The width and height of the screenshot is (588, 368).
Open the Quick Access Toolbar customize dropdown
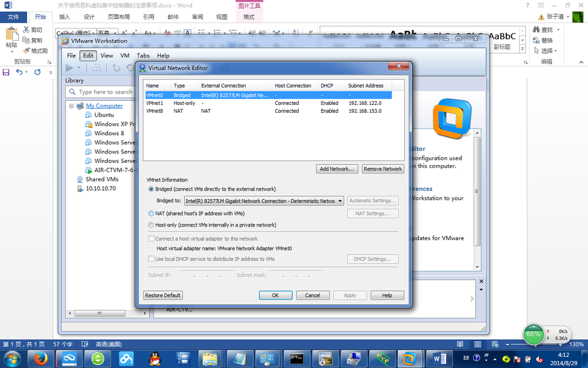click(51, 73)
